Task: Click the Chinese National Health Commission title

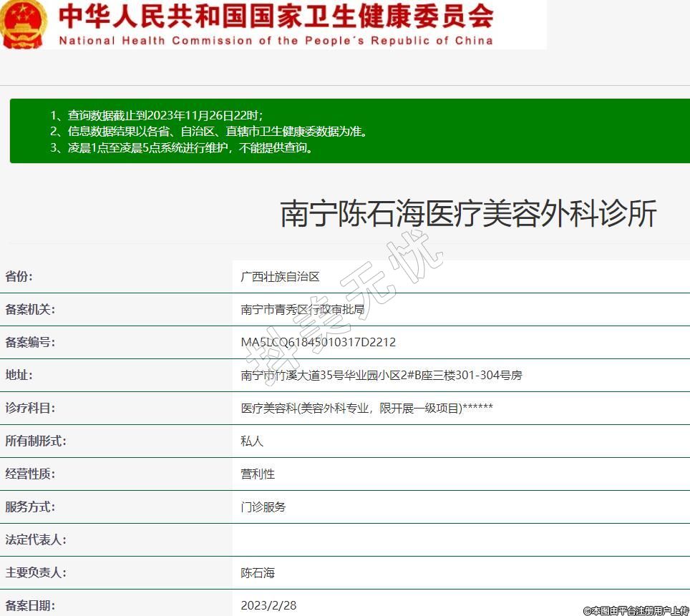Action: (x=276, y=15)
